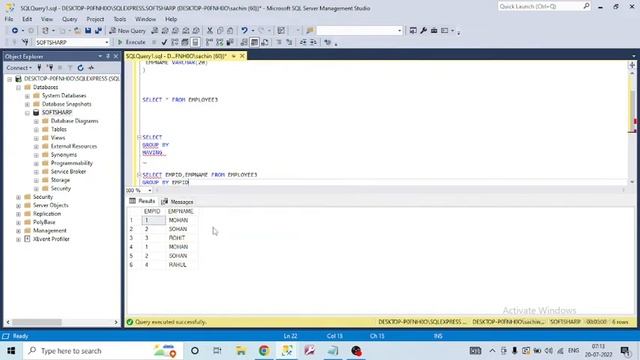The image size is (640, 360).
Task: Expand the Server Objects node
Action: 18,205
